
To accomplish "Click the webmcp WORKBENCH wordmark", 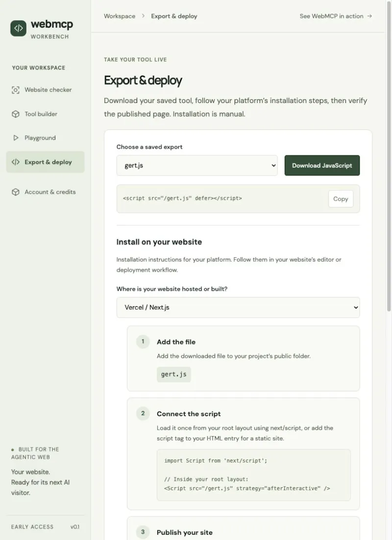I will pyautogui.click(x=51, y=29).
